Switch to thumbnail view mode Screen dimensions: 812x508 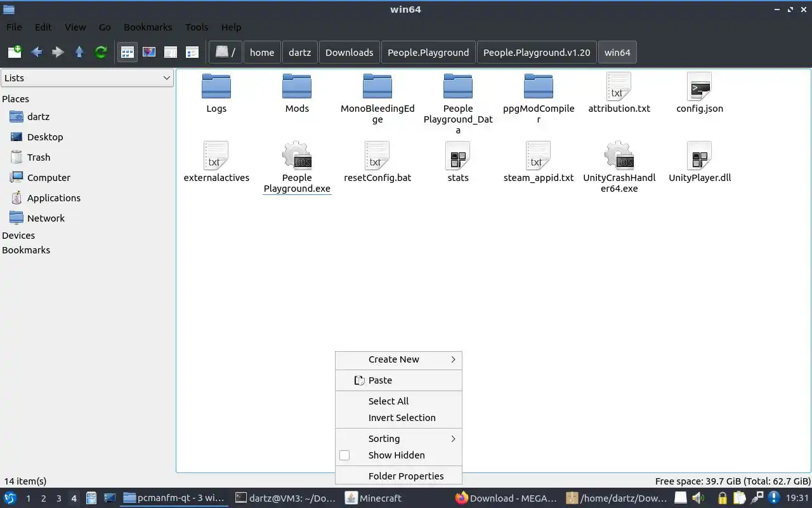pyautogui.click(x=149, y=52)
